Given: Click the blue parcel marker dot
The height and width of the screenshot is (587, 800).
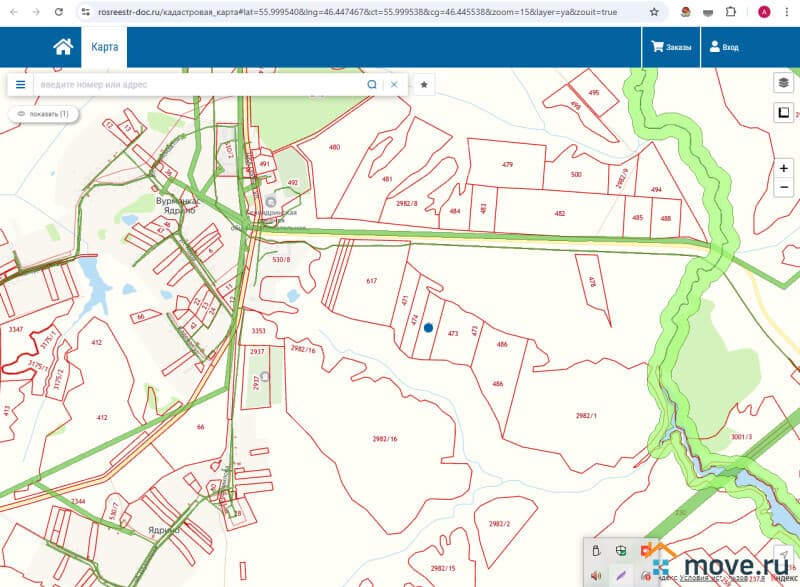Looking at the screenshot, I should 428,327.
